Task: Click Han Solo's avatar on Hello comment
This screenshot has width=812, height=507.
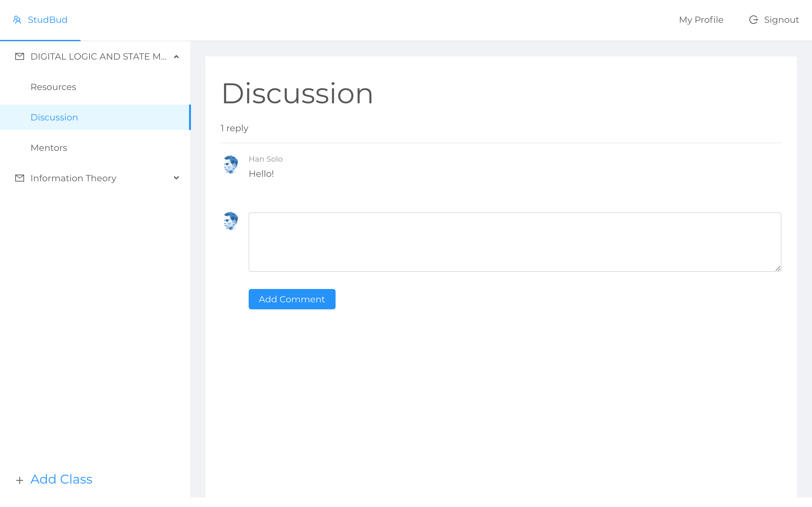Action: (x=231, y=164)
